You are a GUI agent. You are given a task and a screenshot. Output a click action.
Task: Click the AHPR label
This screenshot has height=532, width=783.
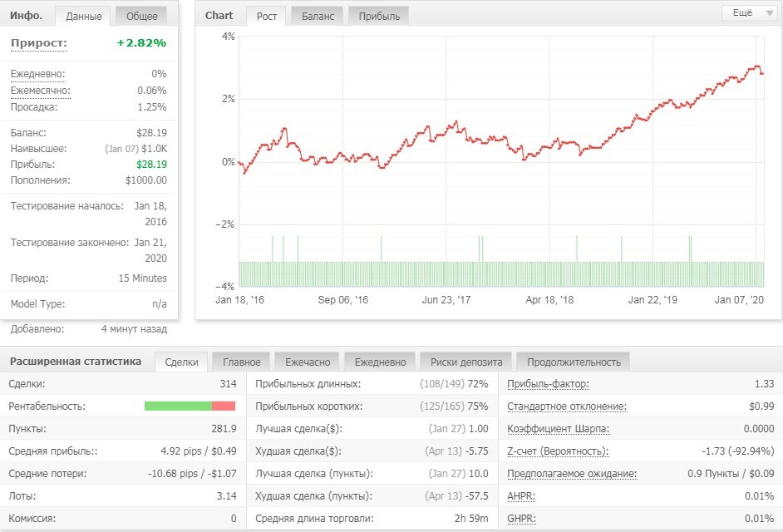pyautogui.click(x=521, y=496)
